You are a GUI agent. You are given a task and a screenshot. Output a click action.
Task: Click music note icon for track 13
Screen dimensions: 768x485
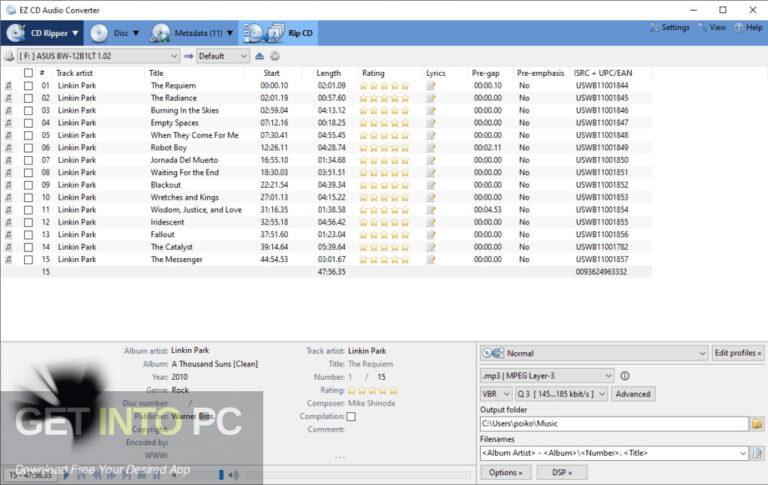coord(8,235)
